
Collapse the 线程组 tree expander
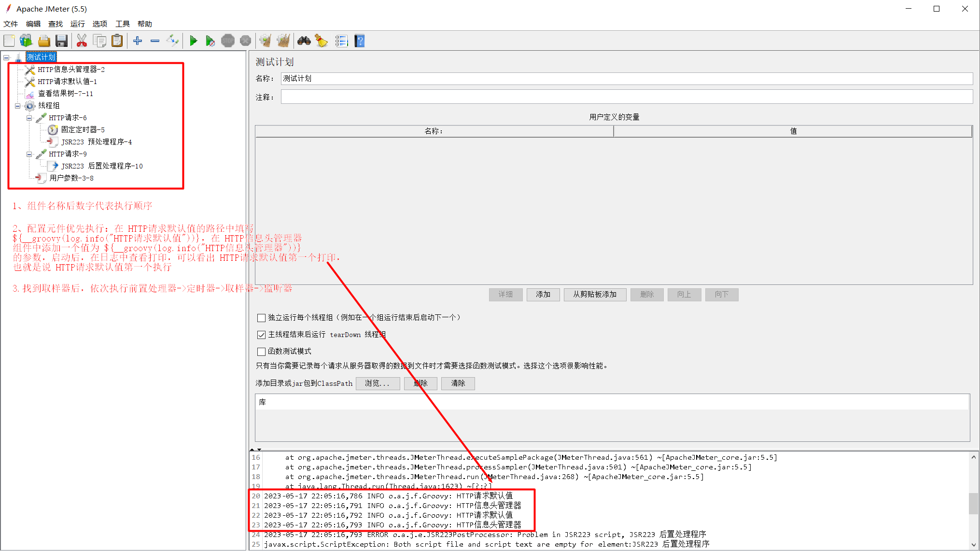18,106
